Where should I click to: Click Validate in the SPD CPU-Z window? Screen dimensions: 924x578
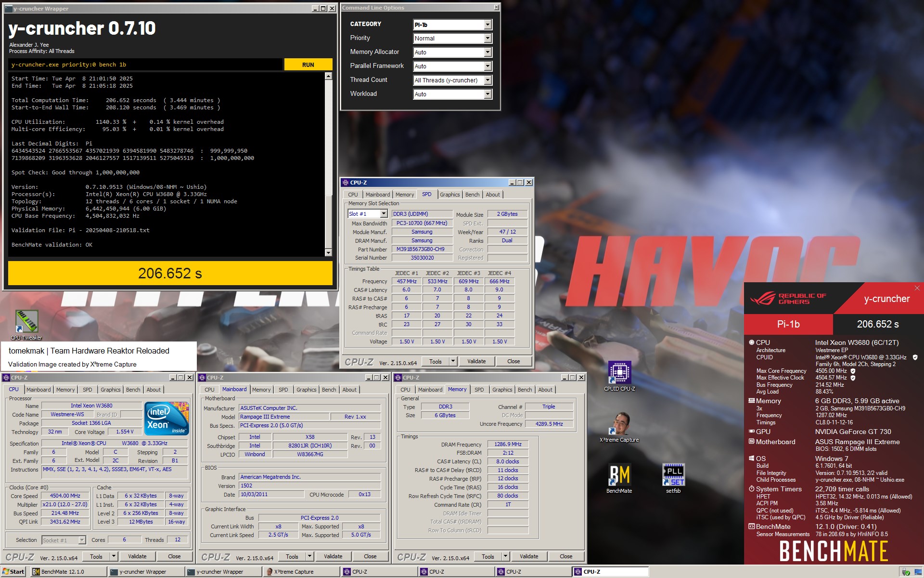click(x=476, y=361)
